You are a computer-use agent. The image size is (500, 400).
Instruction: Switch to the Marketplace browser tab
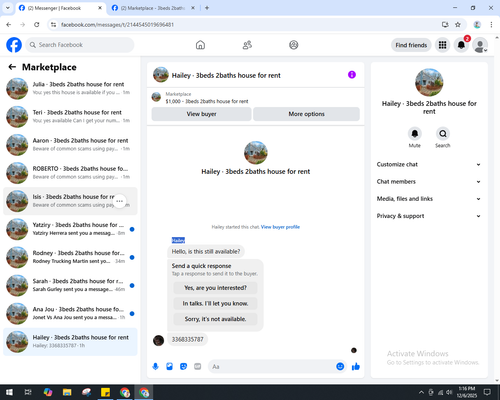tap(153, 8)
